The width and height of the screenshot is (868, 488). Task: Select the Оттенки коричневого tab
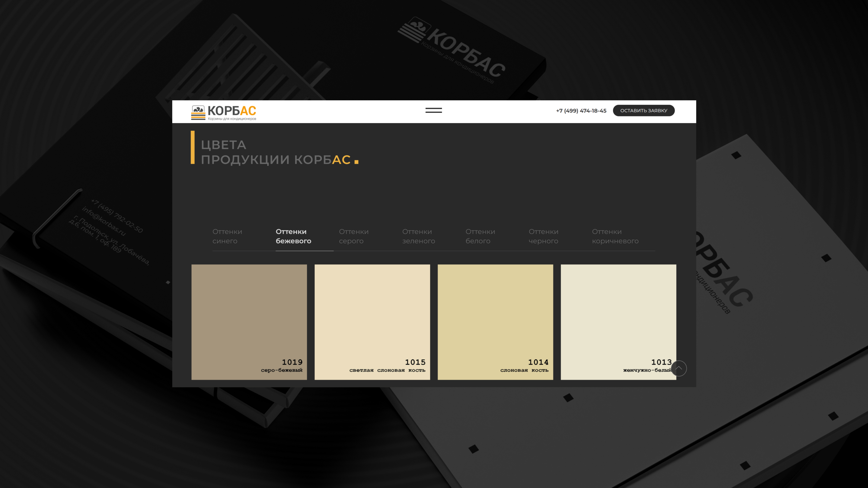[x=615, y=236]
